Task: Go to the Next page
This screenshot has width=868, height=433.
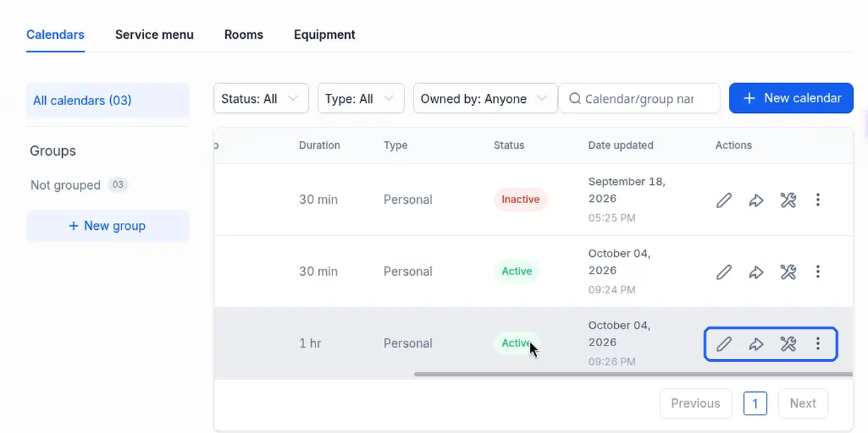Action: [x=803, y=403]
